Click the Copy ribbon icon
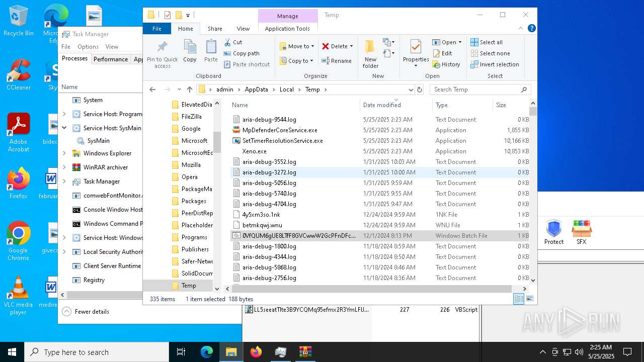Viewport: 644px width, 362px height. tap(190, 51)
